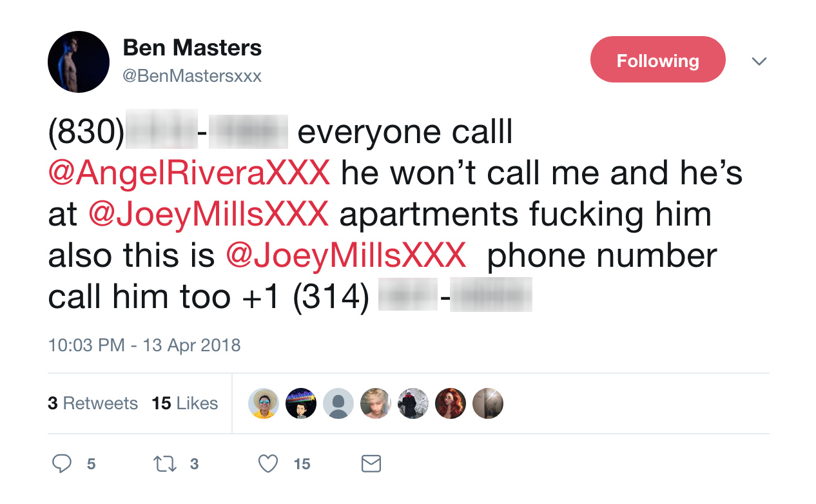Open blonde-haired liker avatar
The width and height of the screenshot is (816, 504).
(376, 403)
